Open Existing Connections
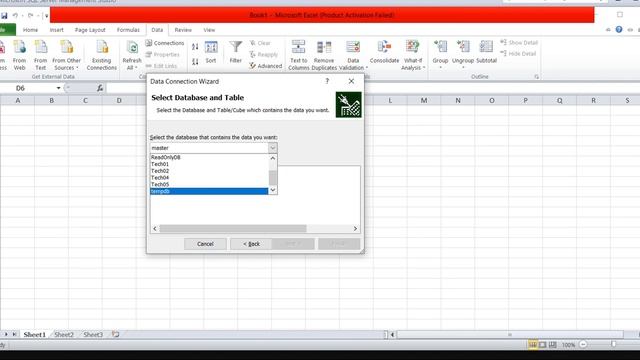The width and height of the screenshot is (640, 360). (102, 56)
